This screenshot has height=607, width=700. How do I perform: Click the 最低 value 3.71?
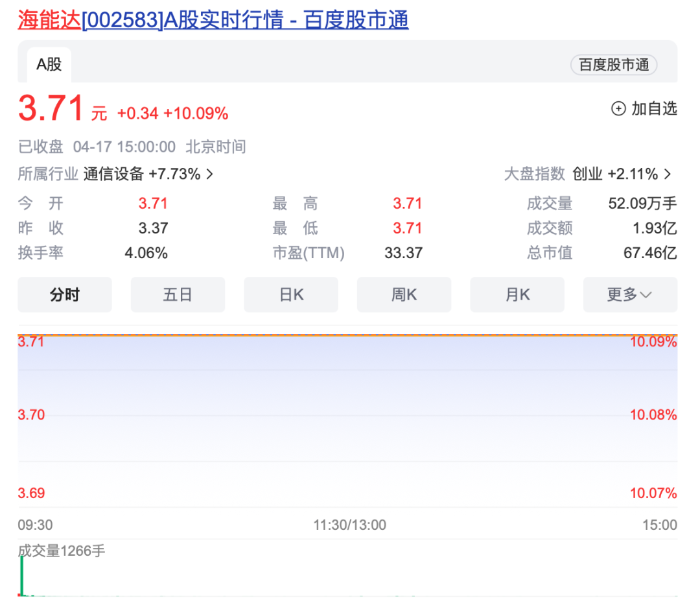[x=407, y=228]
